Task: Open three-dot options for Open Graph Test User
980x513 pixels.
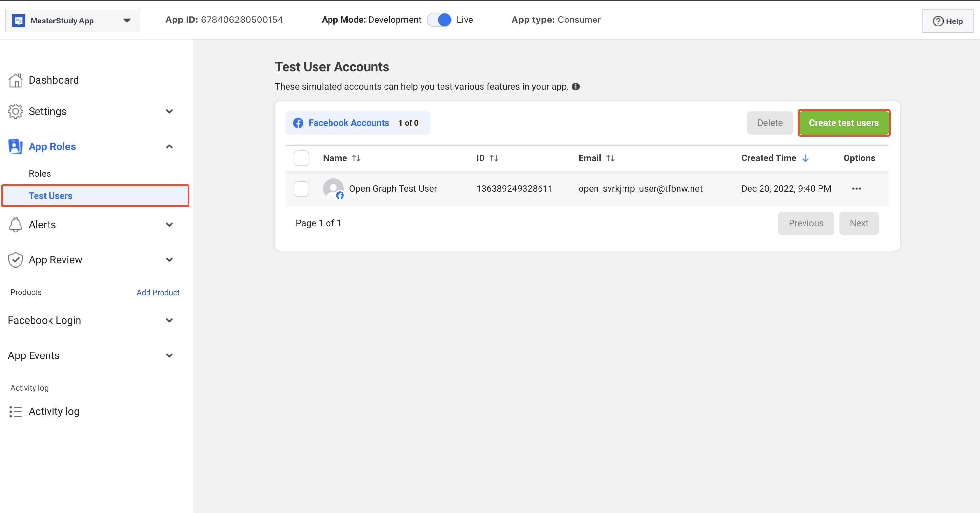Action: point(856,189)
